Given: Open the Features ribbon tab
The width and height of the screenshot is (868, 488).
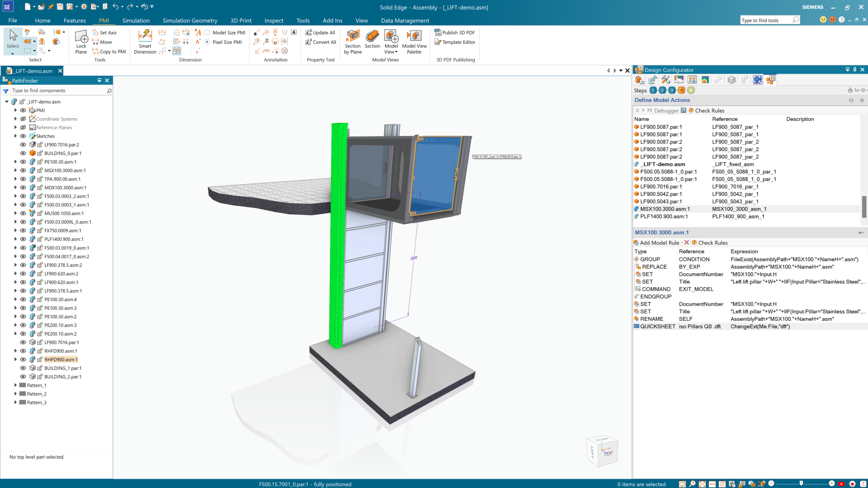Looking at the screenshot, I should [75, 20].
